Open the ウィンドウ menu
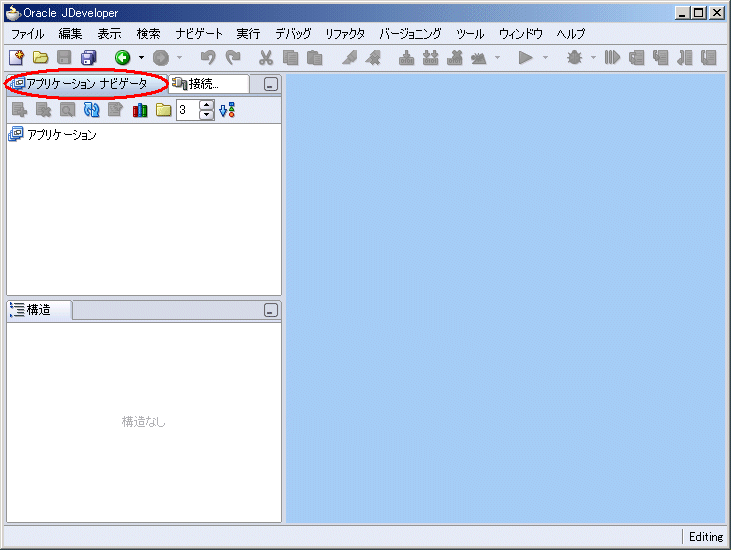731x550 pixels. (x=521, y=34)
